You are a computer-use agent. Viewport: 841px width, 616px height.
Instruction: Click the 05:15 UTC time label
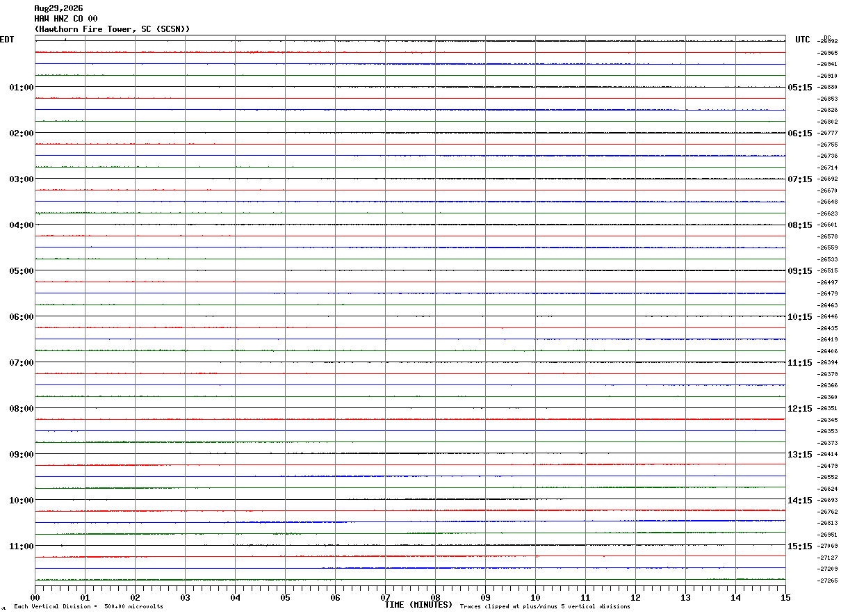coord(800,88)
